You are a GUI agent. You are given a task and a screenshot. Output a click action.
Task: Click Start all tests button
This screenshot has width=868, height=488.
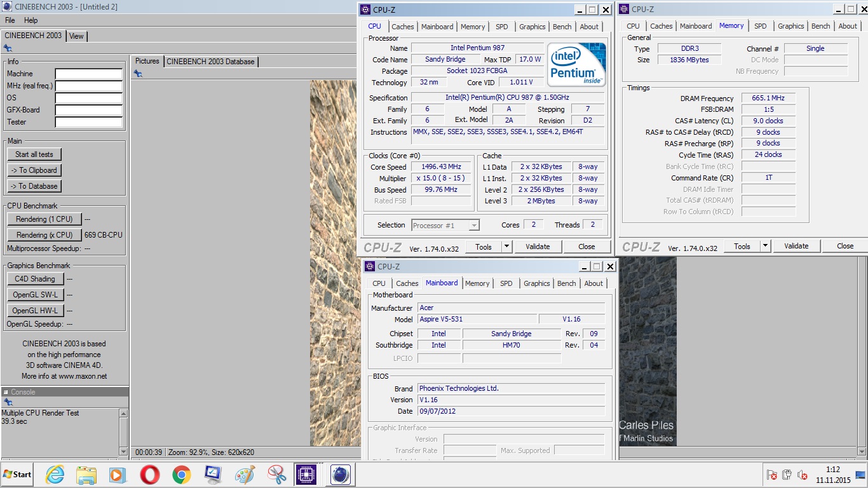(34, 154)
